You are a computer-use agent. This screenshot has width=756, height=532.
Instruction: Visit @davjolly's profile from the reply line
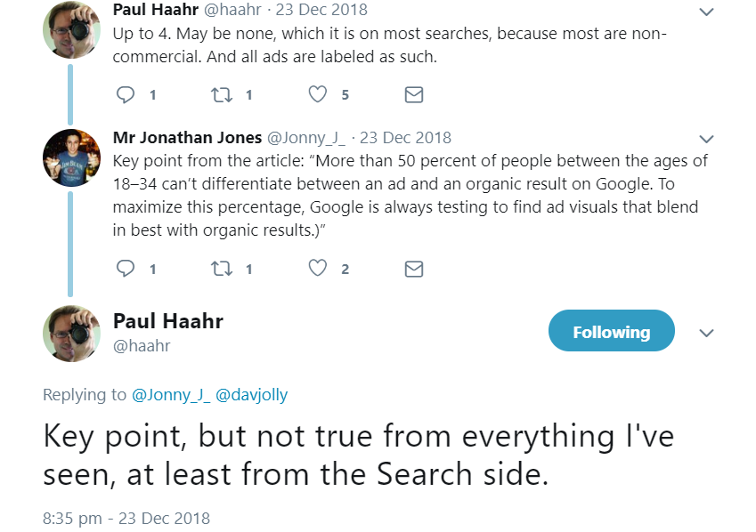pyautogui.click(x=252, y=394)
